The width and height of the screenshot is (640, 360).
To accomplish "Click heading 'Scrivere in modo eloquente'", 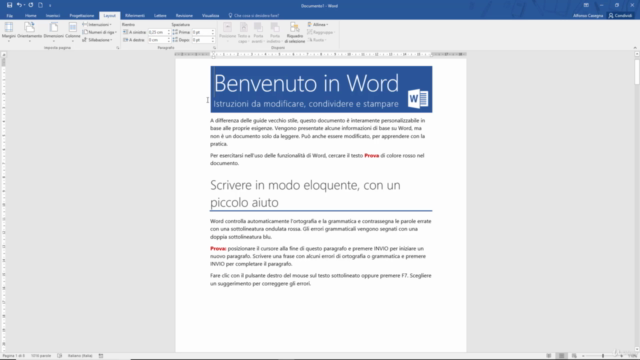I will [x=305, y=193].
